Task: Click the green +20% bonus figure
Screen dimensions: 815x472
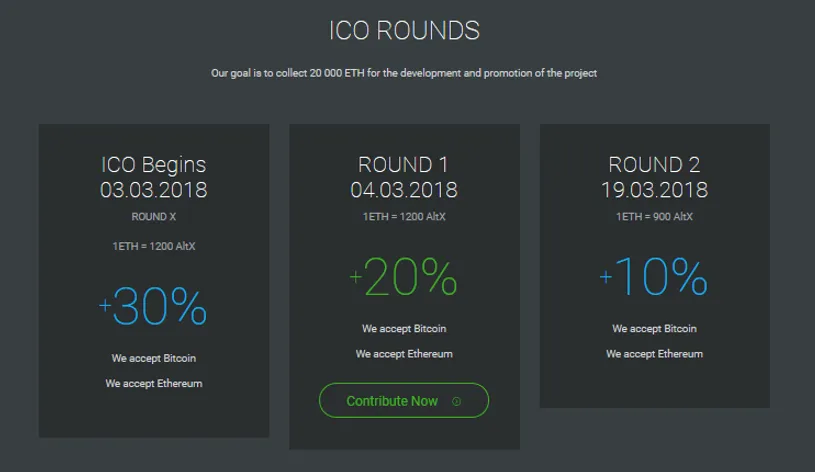Action: (404, 277)
